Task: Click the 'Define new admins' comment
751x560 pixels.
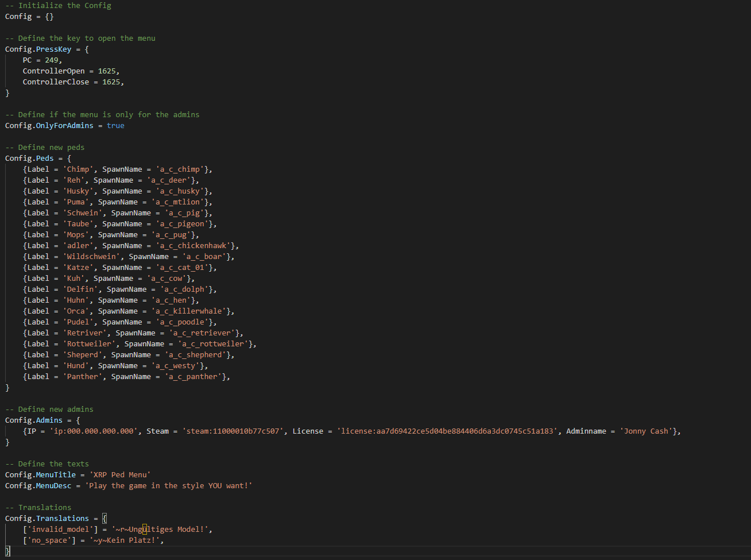Action: (x=49, y=409)
